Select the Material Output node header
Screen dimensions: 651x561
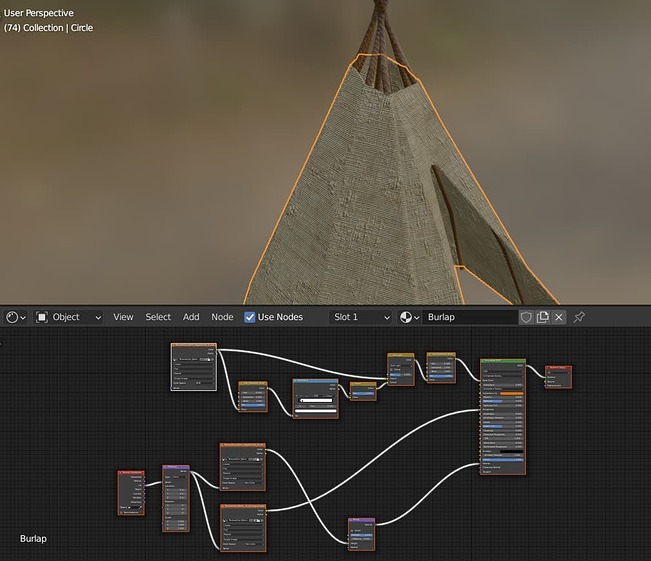(x=558, y=367)
